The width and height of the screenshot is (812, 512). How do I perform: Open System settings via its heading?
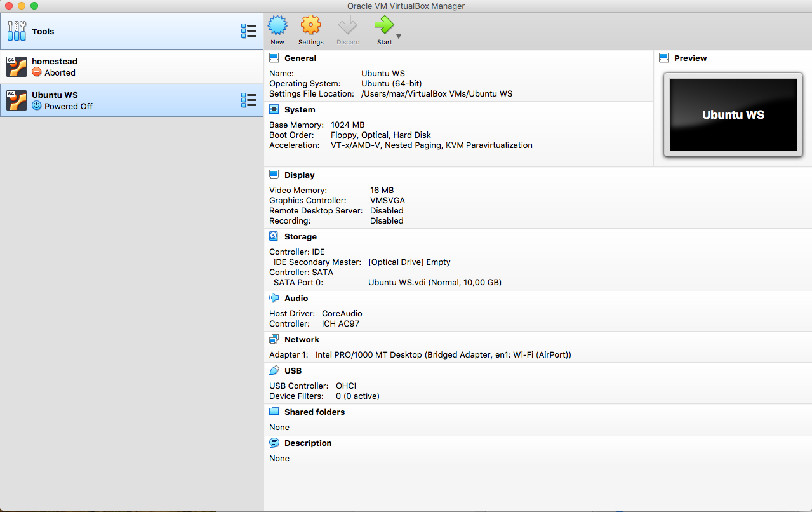tap(300, 109)
